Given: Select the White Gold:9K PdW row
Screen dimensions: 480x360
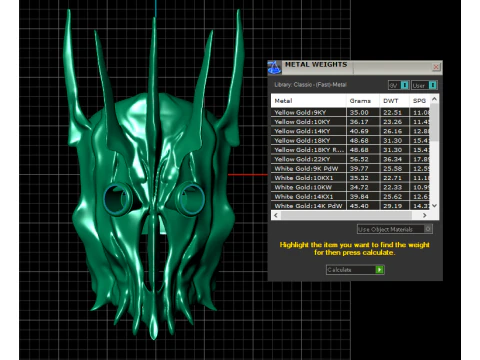Looking at the screenshot, I should tap(351, 168).
